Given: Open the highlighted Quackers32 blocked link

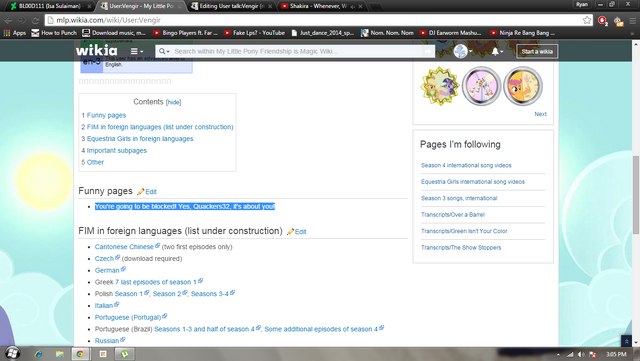Looking at the screenshot, I should (x=185, y=207).
